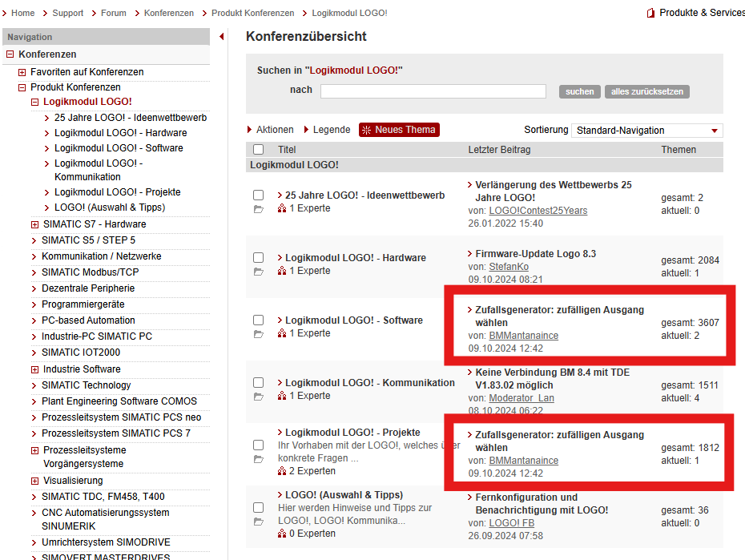The image size is (745, 560).
Task: Click expert icon beside 25 Jahre LOGO! '1 Experte'
Action: pyautogui.click(x=282, y=208)
